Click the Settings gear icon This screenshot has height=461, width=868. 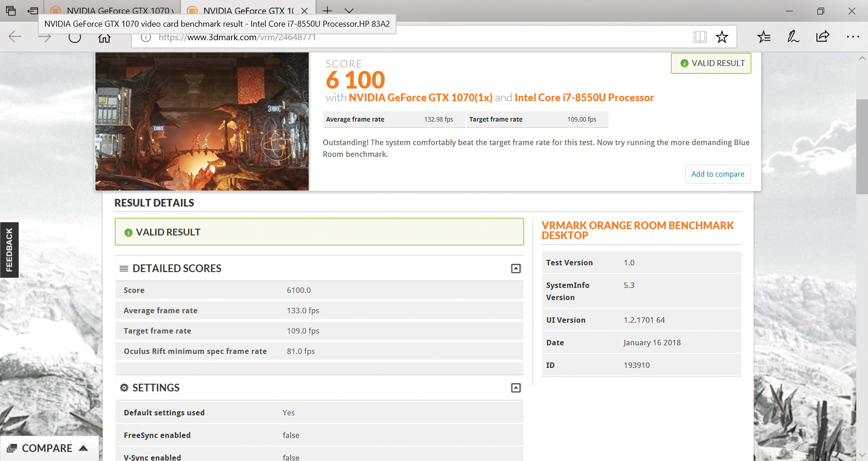pos(124,388)
